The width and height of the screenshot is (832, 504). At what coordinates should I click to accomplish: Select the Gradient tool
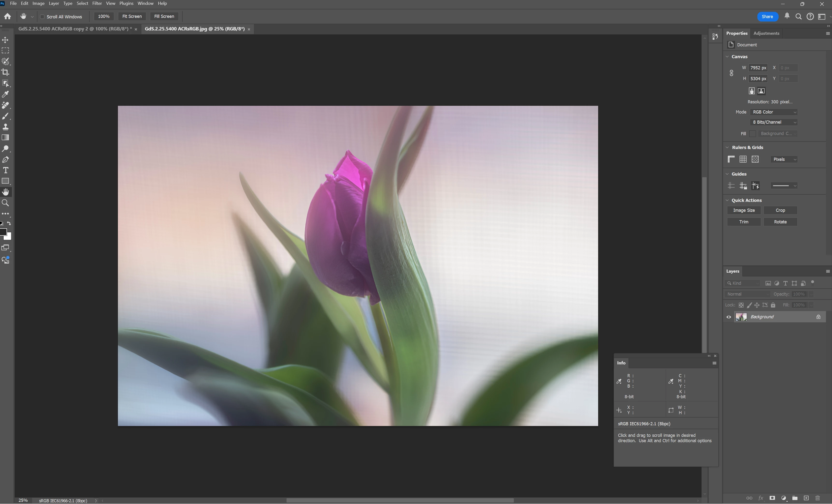point(5,138)
